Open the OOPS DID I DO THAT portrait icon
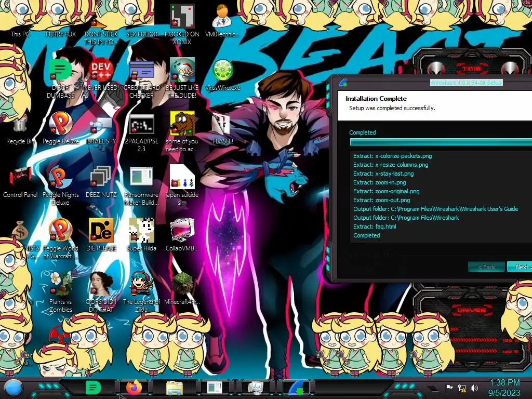This screenshot has width=532, height=399. click(x=101, y=284)
